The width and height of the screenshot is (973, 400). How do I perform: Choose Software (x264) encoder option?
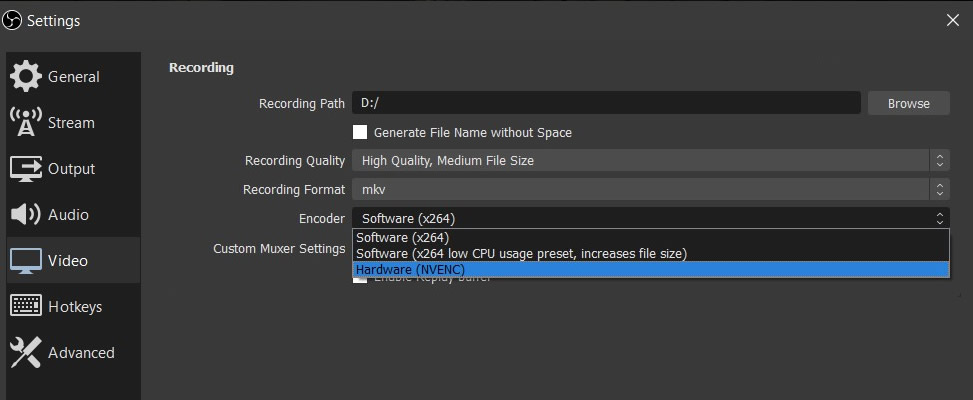coord(650,238)
